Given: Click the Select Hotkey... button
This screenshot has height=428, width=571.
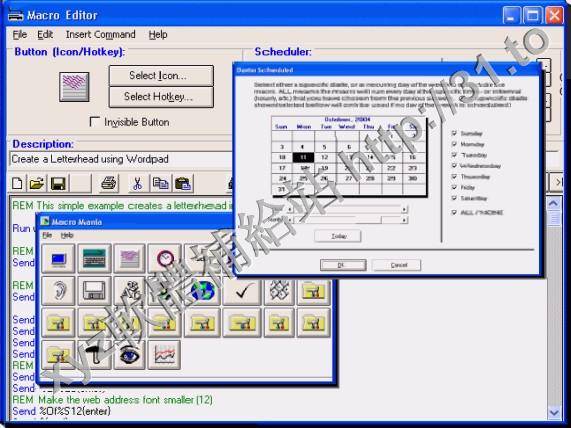Looking at the screenshot, I should [161, 97].
